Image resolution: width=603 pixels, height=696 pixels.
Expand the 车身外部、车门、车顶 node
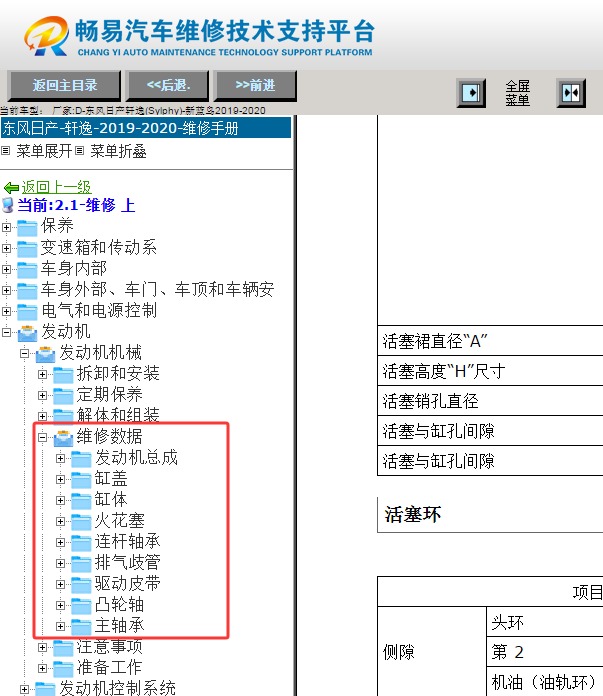tap(6, 290)
